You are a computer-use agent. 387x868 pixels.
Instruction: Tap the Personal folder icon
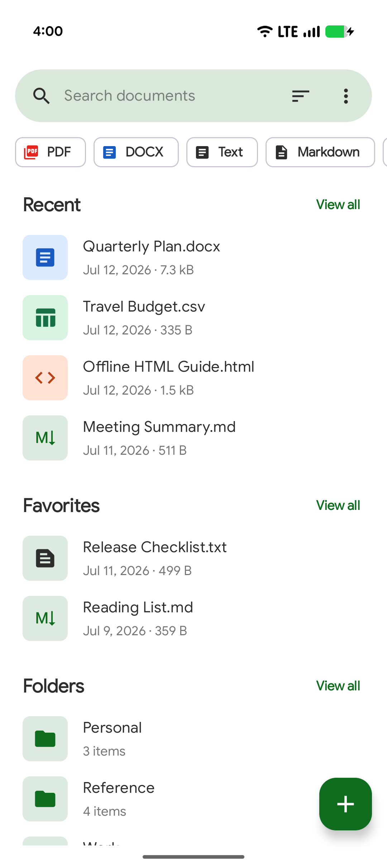(45, 739)
